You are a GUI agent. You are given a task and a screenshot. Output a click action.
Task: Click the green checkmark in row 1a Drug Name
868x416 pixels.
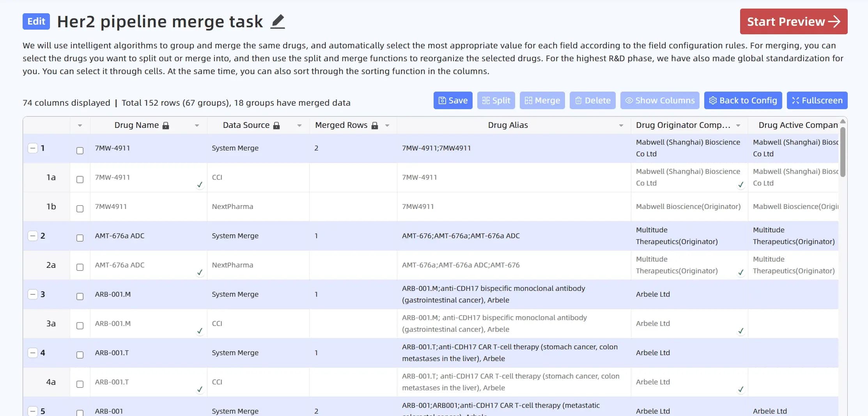coord(200,184)
